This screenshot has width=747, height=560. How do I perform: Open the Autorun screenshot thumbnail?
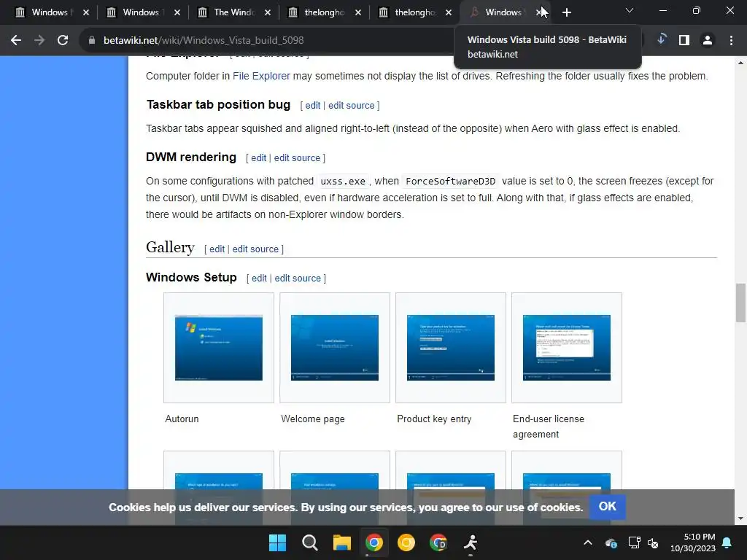(219, 348)
